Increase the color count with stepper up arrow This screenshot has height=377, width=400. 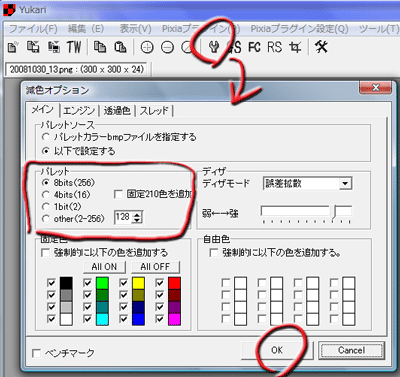pyautogui.click(x=137, y=214)
